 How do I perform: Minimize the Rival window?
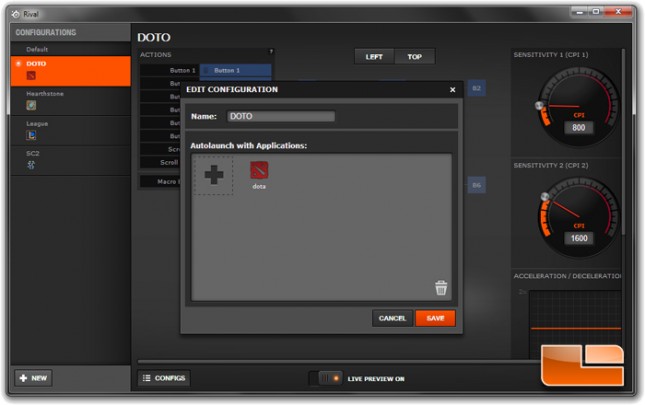click(x=580, y=12)
